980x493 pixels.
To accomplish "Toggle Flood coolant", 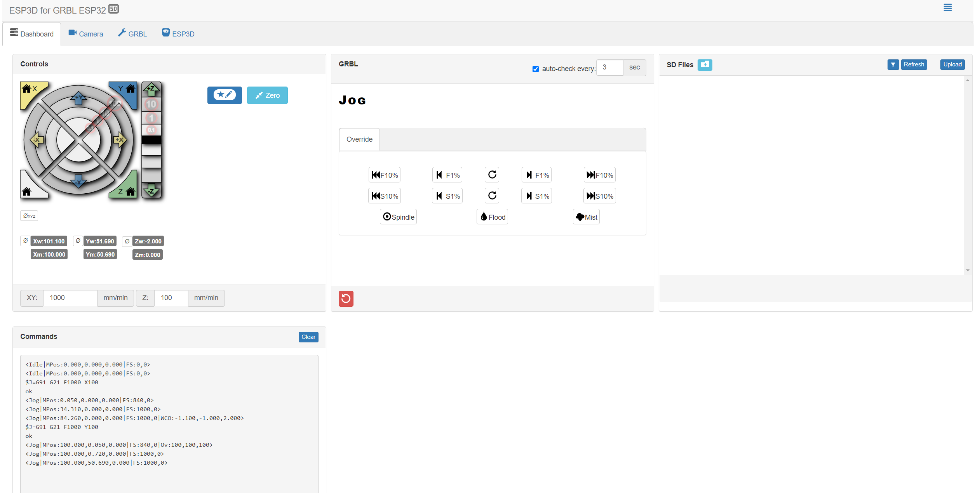I will coord(493,217).
